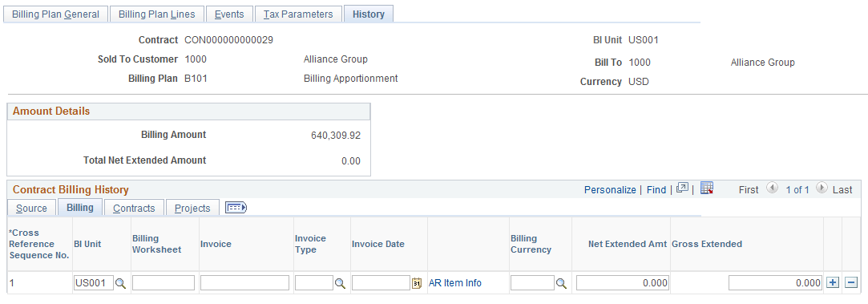
Task: Click the View All popup icon
Action: tap(683, 188)
